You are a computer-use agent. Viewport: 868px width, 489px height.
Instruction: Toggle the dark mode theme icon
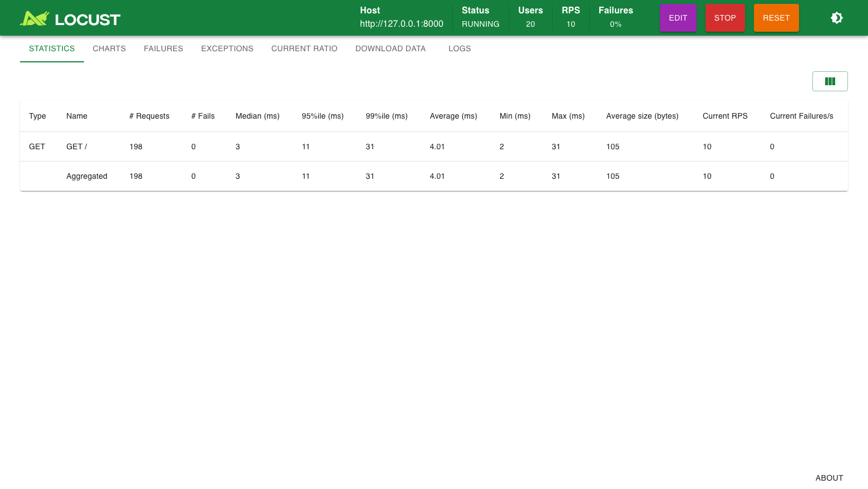coord(837,18)
